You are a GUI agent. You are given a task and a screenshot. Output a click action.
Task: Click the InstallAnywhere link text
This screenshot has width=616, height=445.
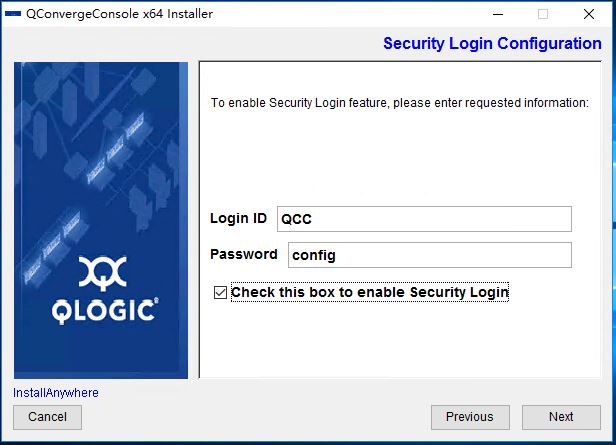[x=56, y=393]
